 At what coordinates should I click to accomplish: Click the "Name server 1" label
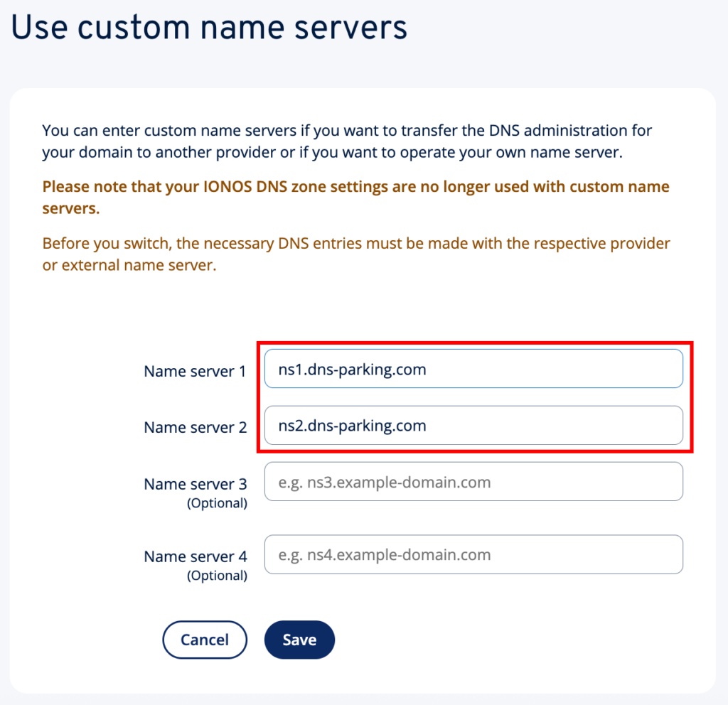click(195, 371)
